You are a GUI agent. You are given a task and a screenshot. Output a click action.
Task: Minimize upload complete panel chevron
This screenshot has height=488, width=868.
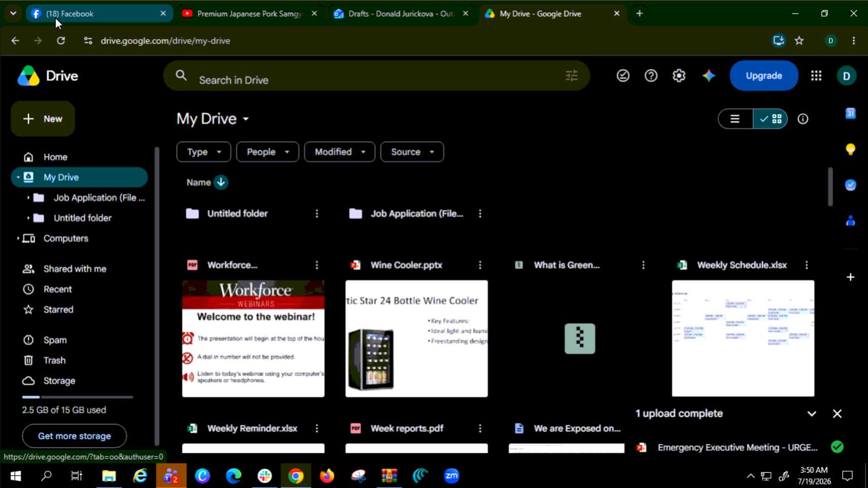tap(812, 414)
